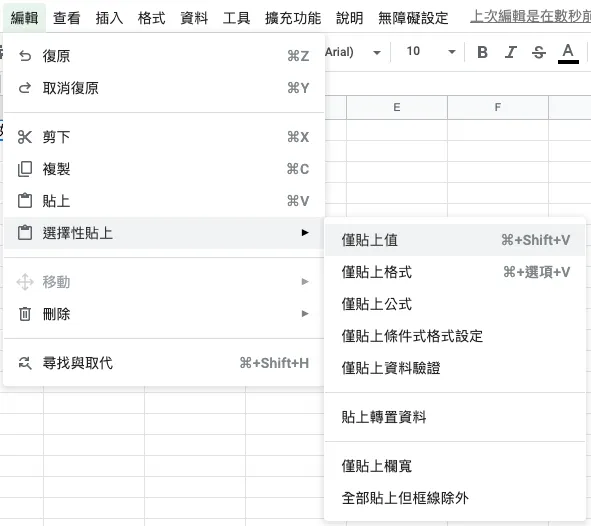Click the redo arrow icon beside 取消復原
This screenshot has height=526, width=591.
25,88
